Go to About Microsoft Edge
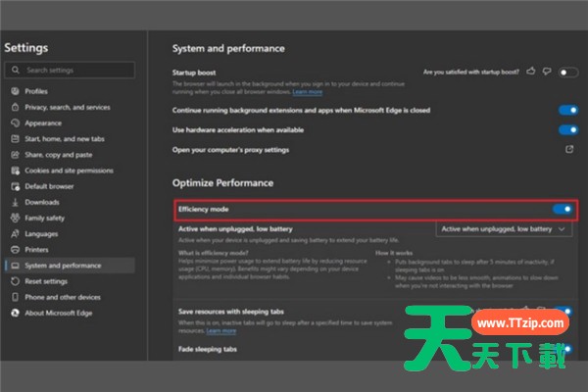 pos(59,313)
